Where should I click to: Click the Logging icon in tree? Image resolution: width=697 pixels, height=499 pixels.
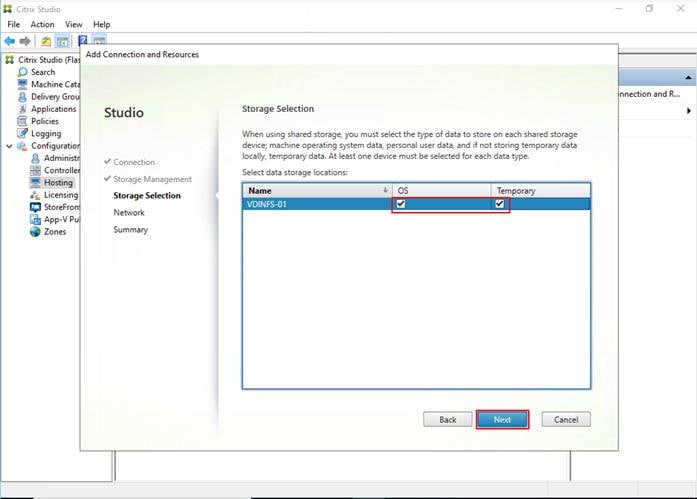pyautogui.click(x=23, y=133)
